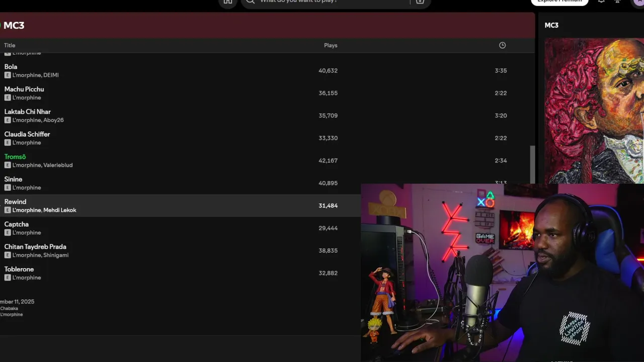This screenshot has height=362, width=644.
Task: Click the Home icon in top bar
Action: click(228, 2)
